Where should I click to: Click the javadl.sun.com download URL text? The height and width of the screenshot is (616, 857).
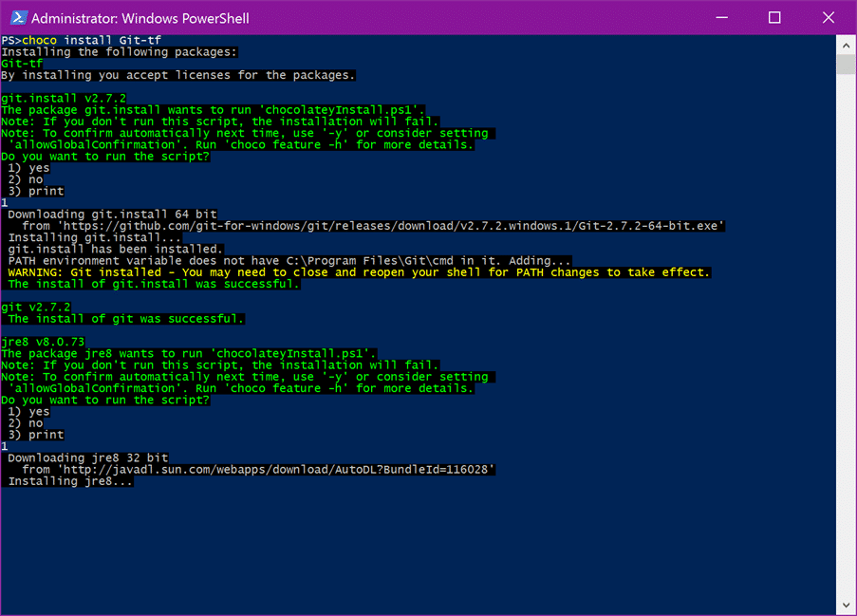[x=276, y=470]
